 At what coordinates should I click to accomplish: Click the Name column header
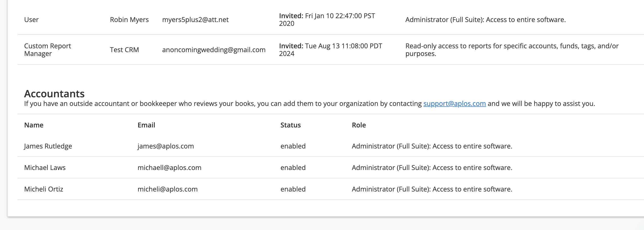click(34, 125)
